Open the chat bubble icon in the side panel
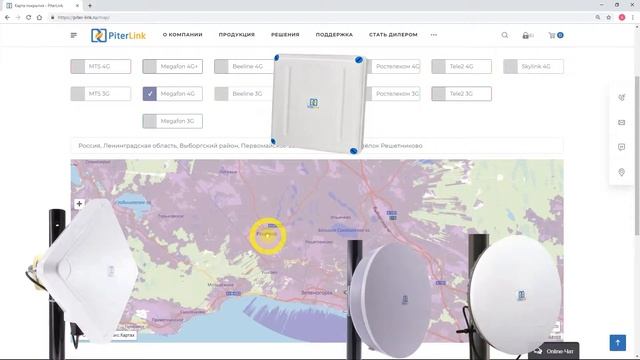The image size is (640, 360). pos(621,147)
